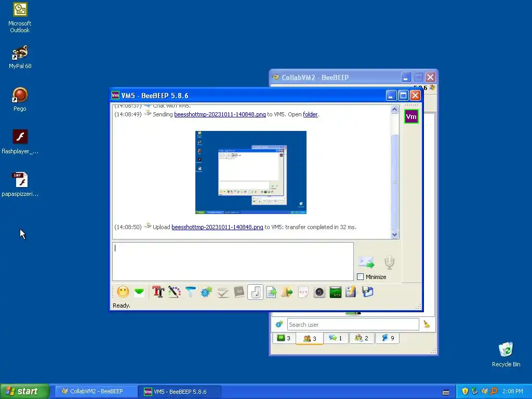The width and height of the screenshot is (532, 399).
Task: Select the chat bubbles tab showing 1
Action: pos(336,338)
